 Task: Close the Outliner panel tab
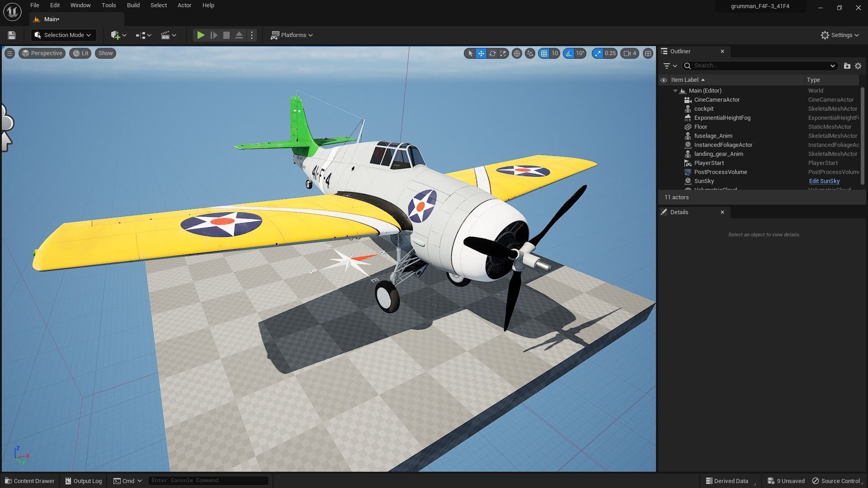coord(722,52)
